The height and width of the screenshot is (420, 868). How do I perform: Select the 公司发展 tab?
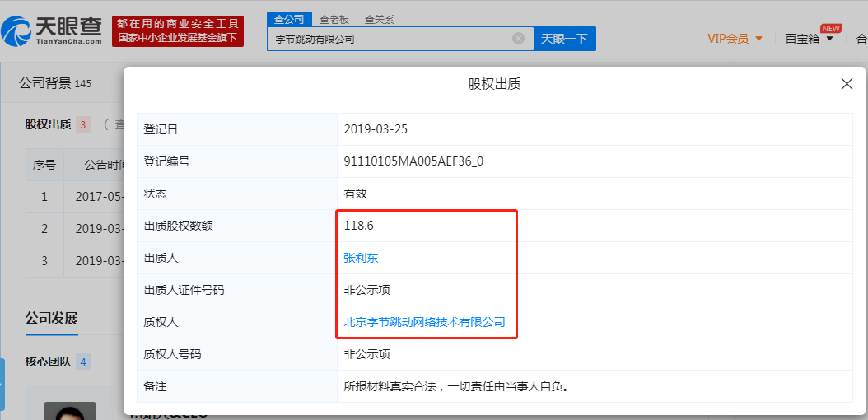(x=52, y=319)
